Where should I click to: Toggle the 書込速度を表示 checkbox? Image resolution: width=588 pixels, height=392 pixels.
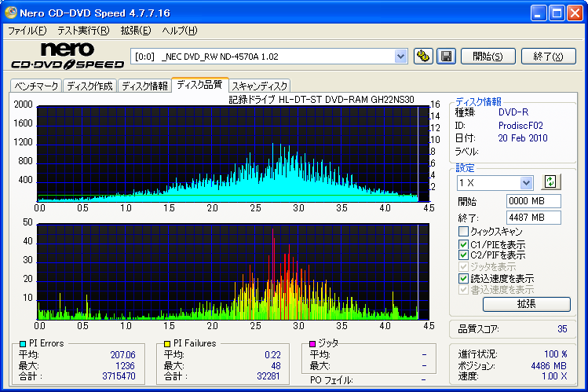[463, 290]
